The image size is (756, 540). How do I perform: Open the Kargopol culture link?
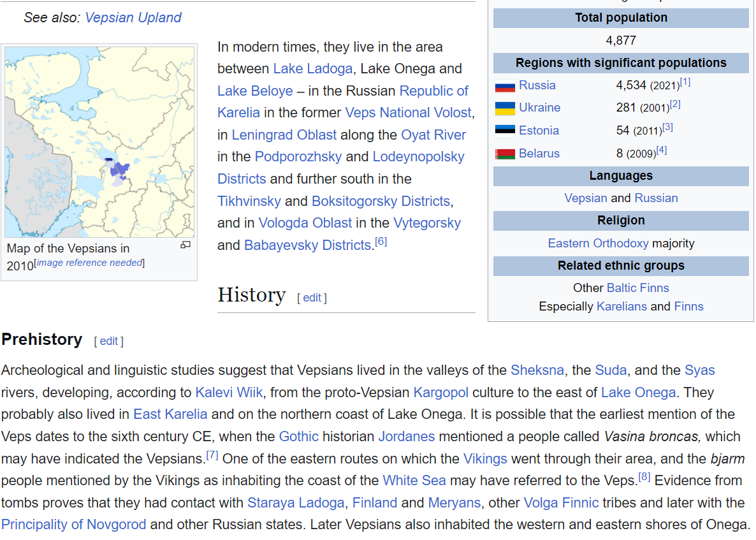441,393
